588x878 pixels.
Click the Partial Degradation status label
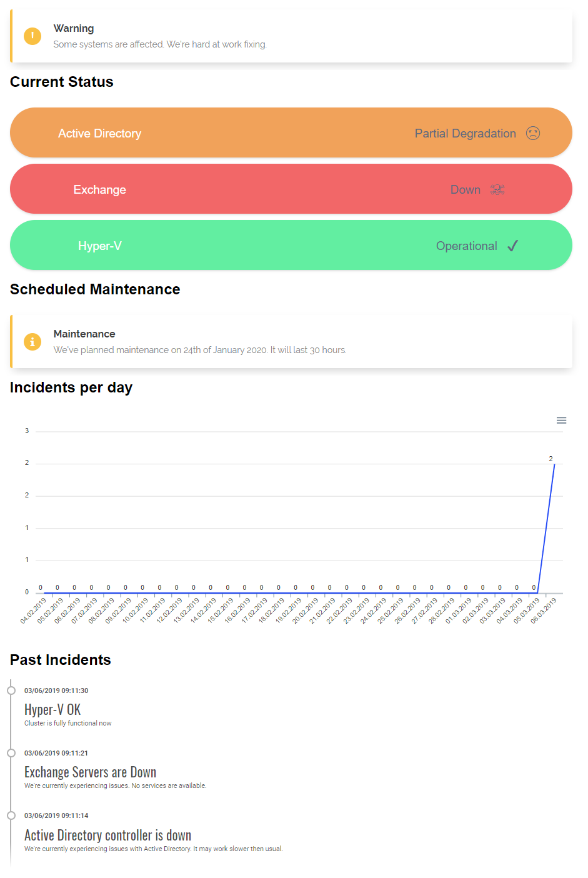pos(465,133)
